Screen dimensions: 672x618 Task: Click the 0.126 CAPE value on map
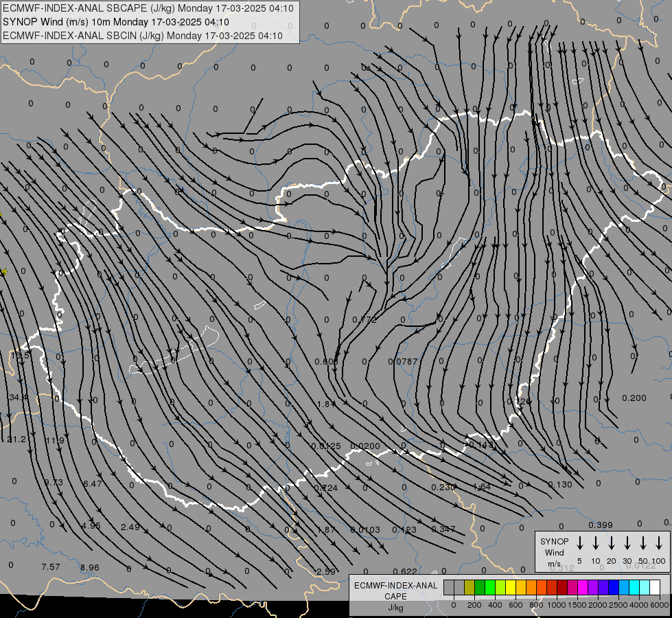(518, 402)
